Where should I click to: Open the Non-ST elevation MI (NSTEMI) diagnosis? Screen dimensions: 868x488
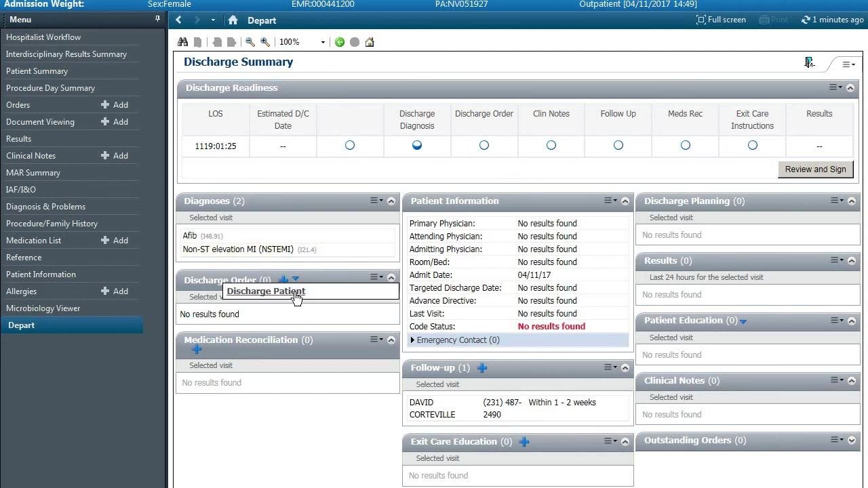[238, 249]
